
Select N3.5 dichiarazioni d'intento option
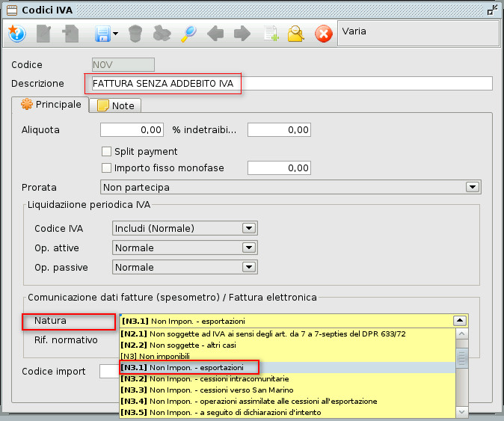tap(287, 412)
